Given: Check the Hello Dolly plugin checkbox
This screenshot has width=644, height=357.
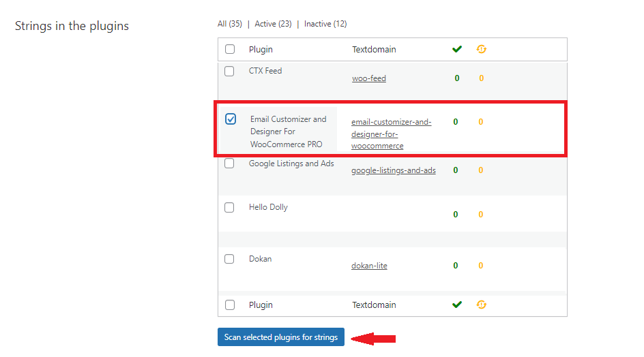Looking at the screenshot, I should click(x=229, y=207).
